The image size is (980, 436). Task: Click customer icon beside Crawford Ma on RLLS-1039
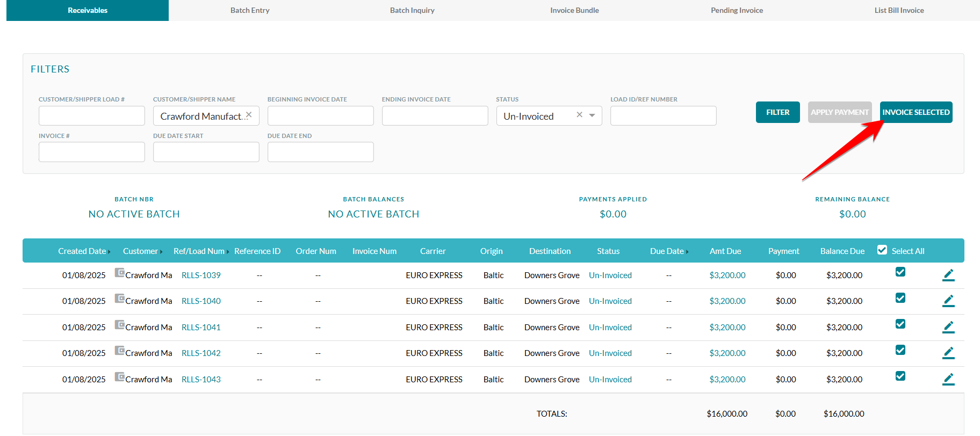pos(120,273)
